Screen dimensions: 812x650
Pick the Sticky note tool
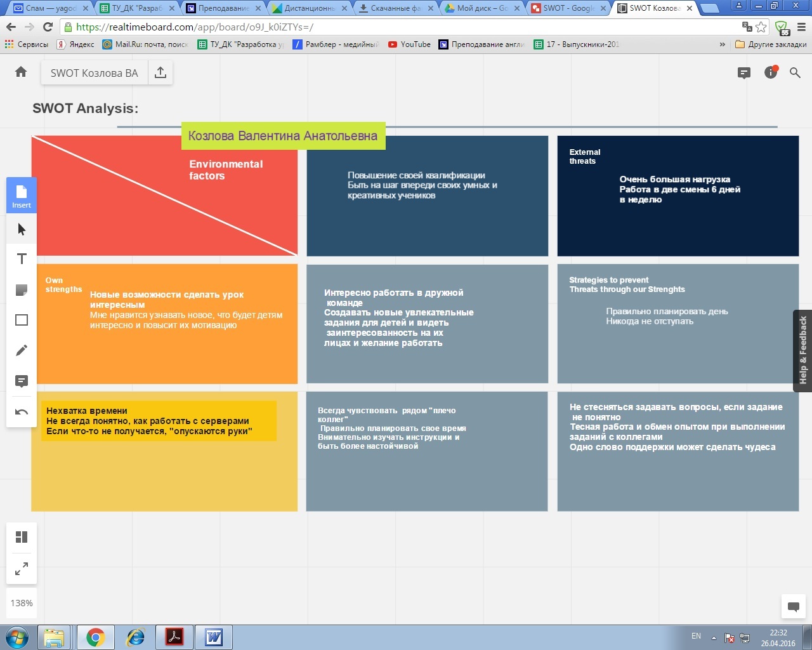[x=22, y=290]
